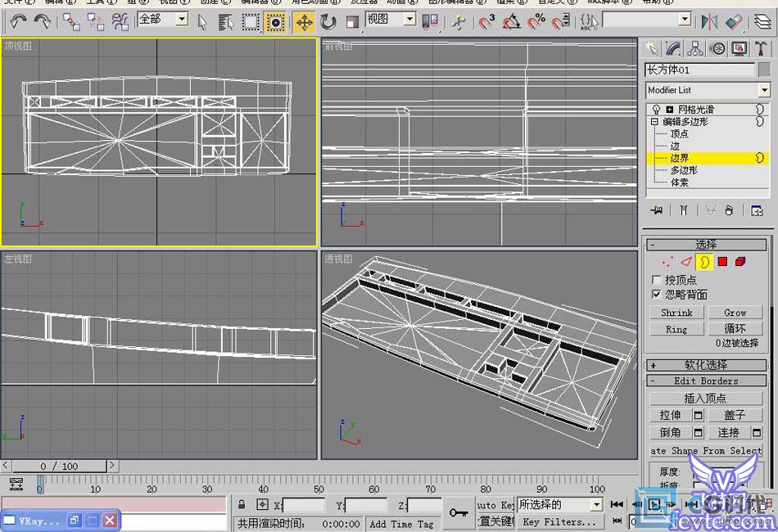Viewport: 778px width, 532px height.
Task: Activate the Select and Rotate tool
Action: [x=328, y=22]
